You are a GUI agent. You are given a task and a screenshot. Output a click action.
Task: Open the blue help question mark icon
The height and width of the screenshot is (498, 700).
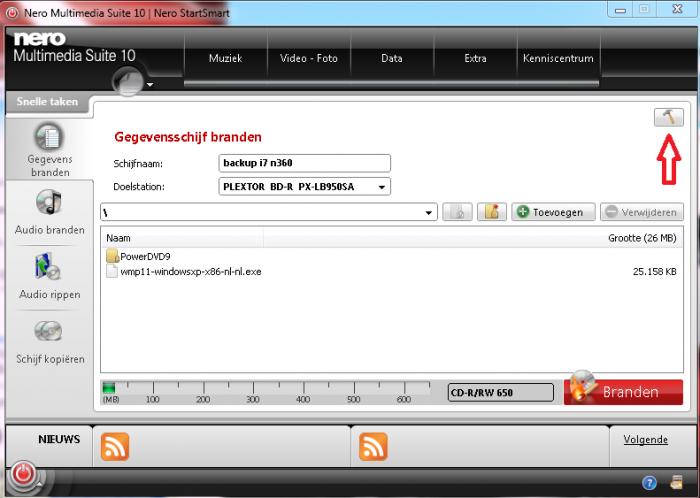(649, 482)
